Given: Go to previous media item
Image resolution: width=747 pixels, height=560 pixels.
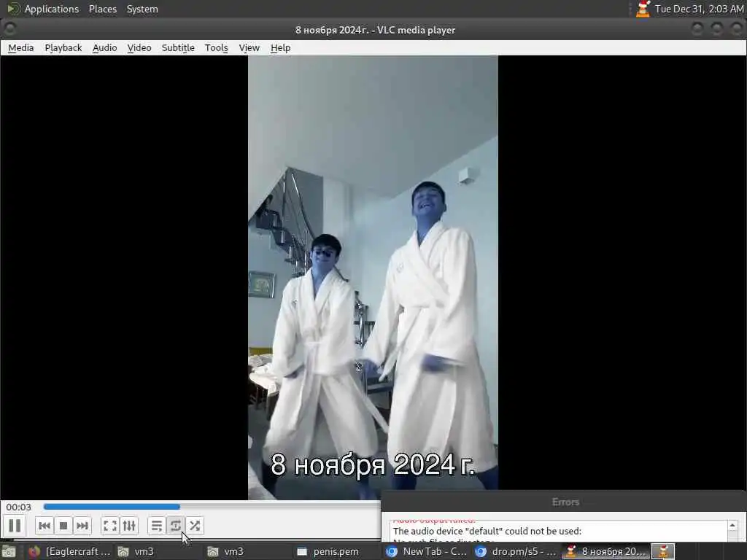Looking at the screenshot, I should (44, 526).
